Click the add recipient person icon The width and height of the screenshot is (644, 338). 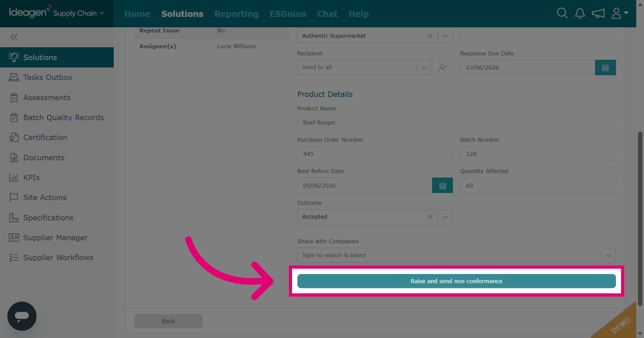click(x=443, y=68)
